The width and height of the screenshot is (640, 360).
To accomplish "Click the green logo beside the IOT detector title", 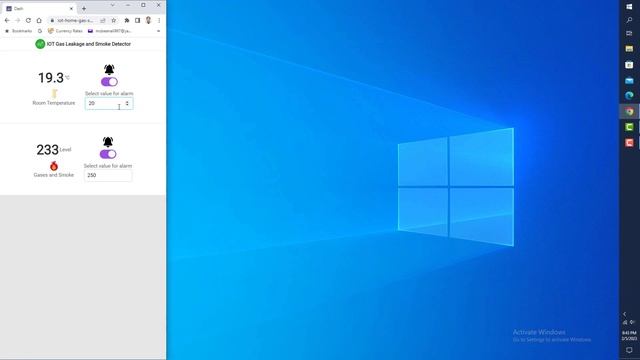I will tap(40, 44).
